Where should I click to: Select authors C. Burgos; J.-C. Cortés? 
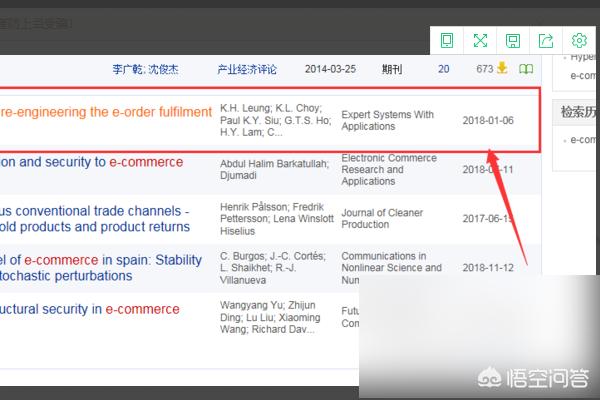point(273,268)
